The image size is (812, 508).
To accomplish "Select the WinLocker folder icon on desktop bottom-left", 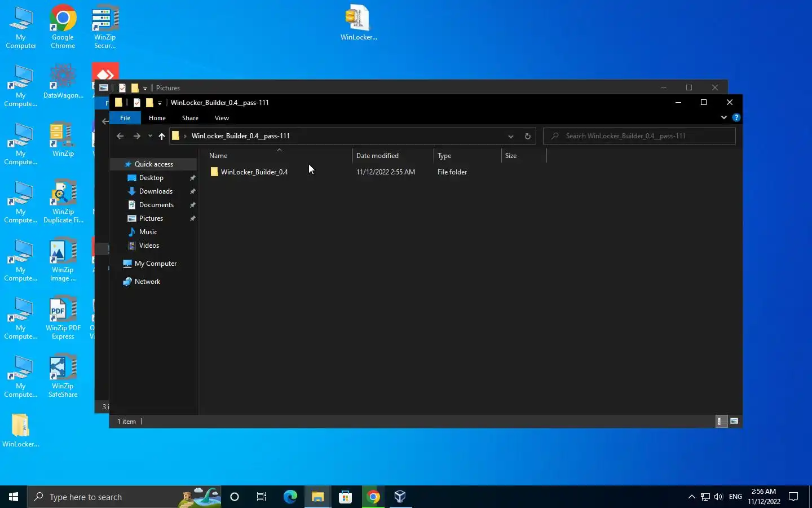I will (x=21, y=431).
